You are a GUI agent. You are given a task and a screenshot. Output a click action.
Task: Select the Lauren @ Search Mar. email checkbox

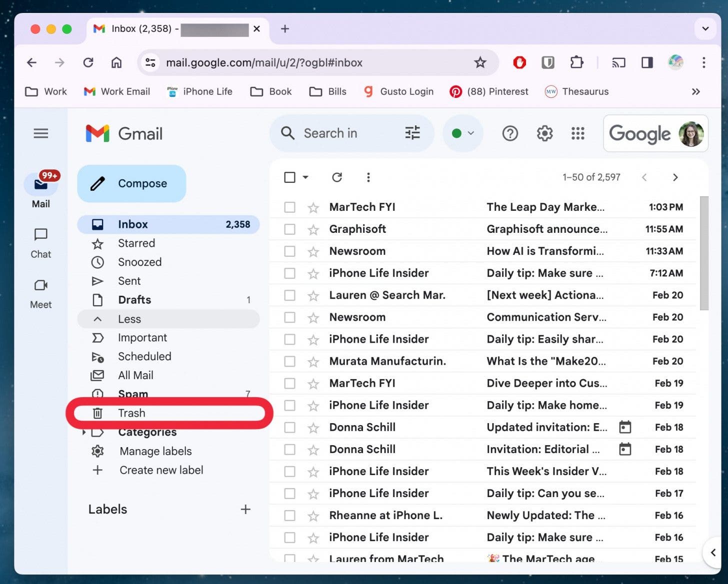(289, 295)
